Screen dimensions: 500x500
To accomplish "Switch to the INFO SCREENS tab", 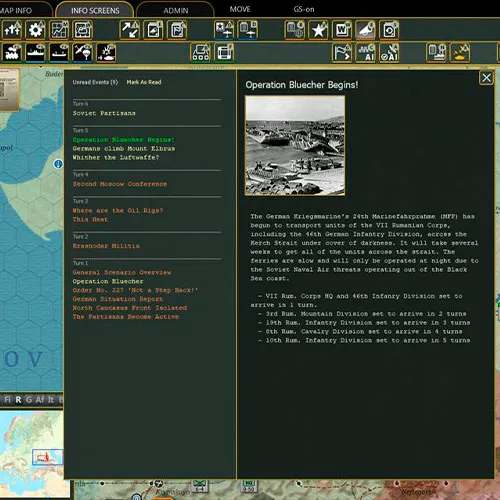I will 95,11.
